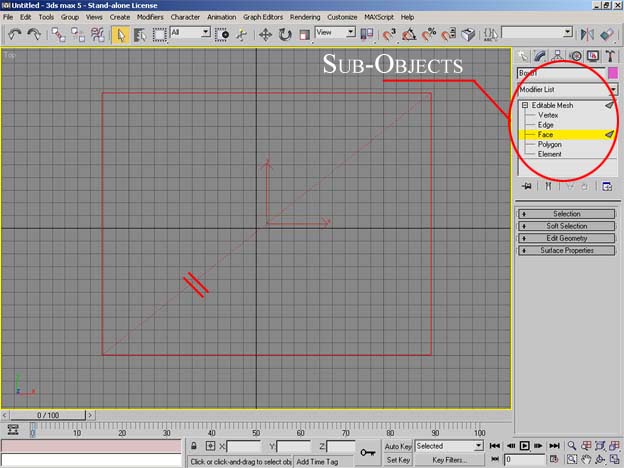Click the magenta object color swatch
The width and height of the screenshot is (624, 468).
[613, 73]
